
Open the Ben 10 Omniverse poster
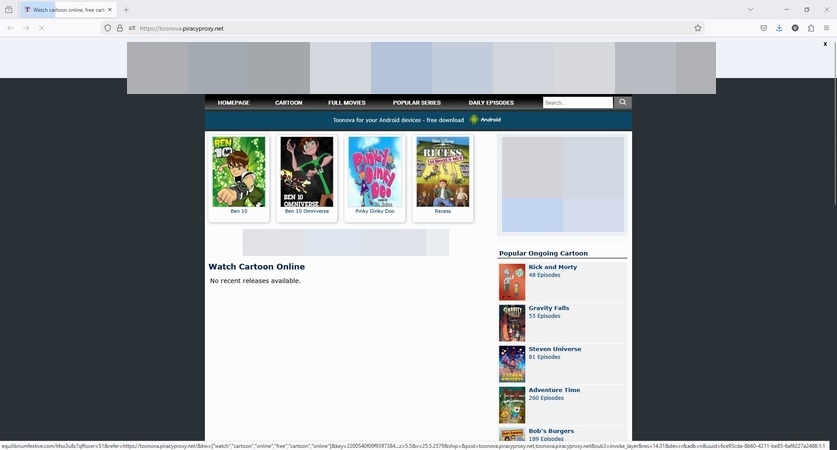(x=307, y=172)
